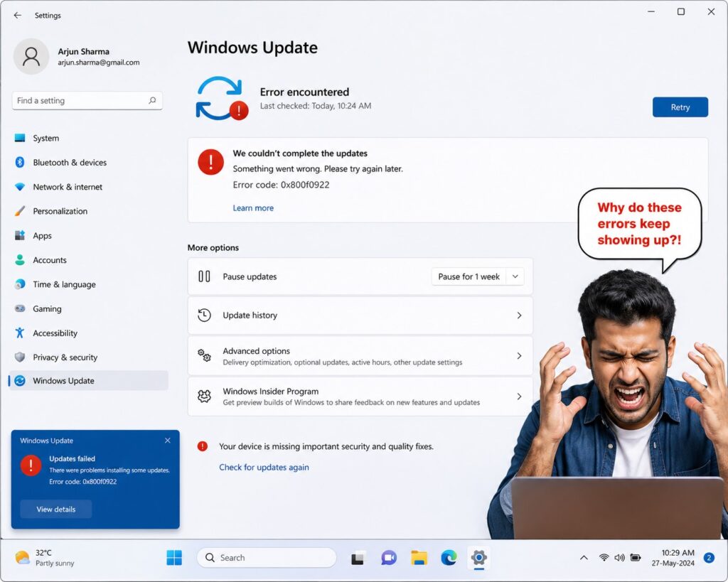728x582 pixels.
Task: Open the volume control in system tray
Action: tap(619, 558)
